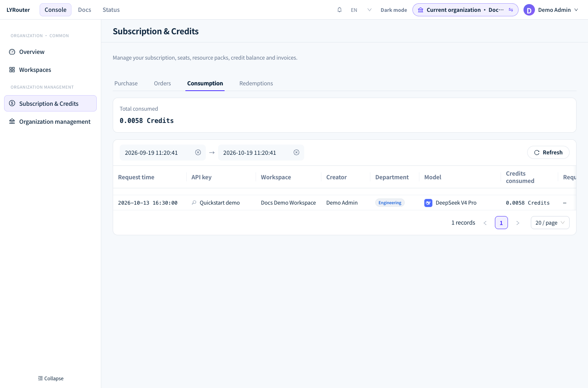
Task: Click the swap organization arrows icon
Action: (511, 10)
